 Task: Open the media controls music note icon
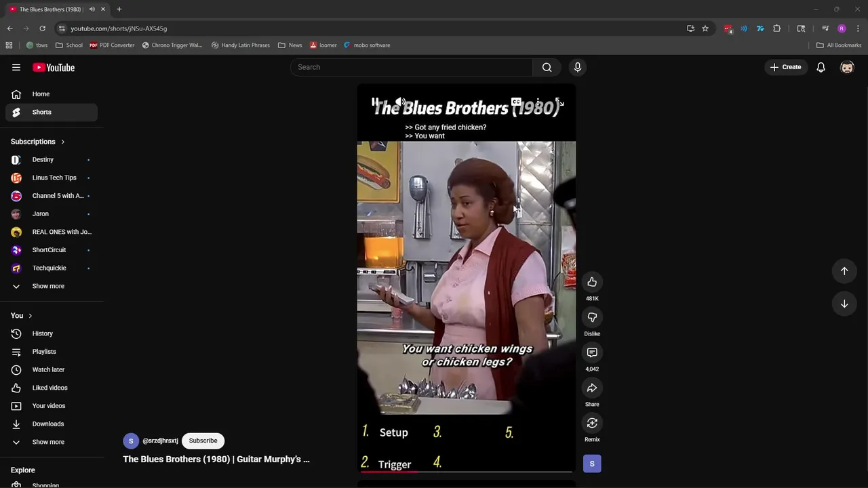click(x=825, y=28)
